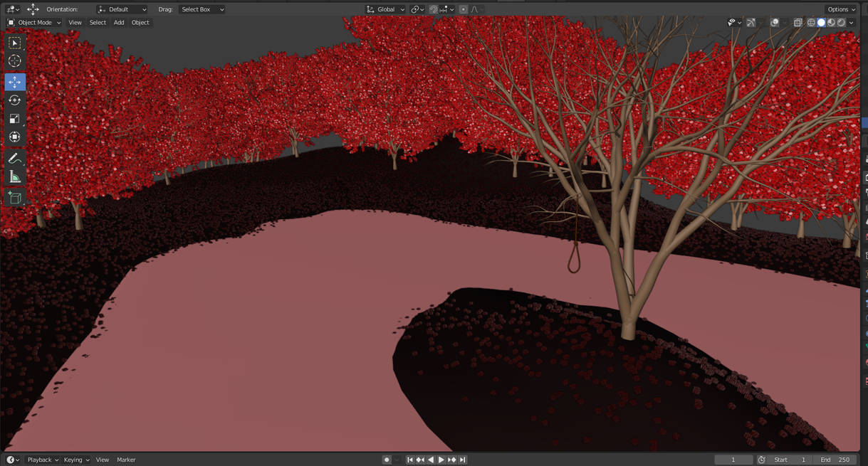868x466 pixels.
Task: Activate the Scale tool
Action: point(14,118)
